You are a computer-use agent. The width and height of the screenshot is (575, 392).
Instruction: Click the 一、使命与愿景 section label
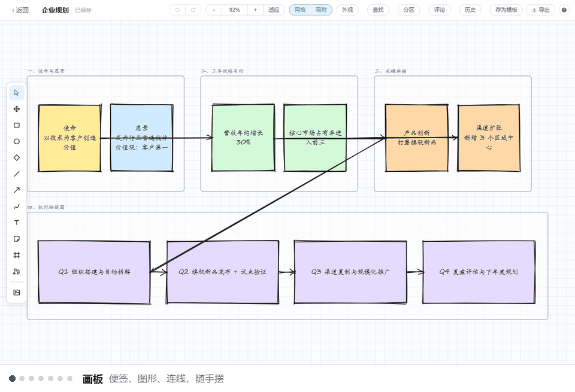point(46,71)
